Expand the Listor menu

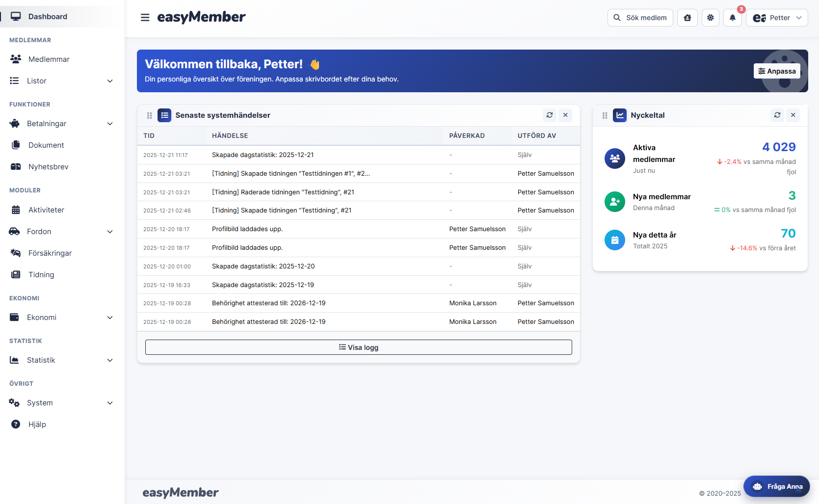point(109,80)
